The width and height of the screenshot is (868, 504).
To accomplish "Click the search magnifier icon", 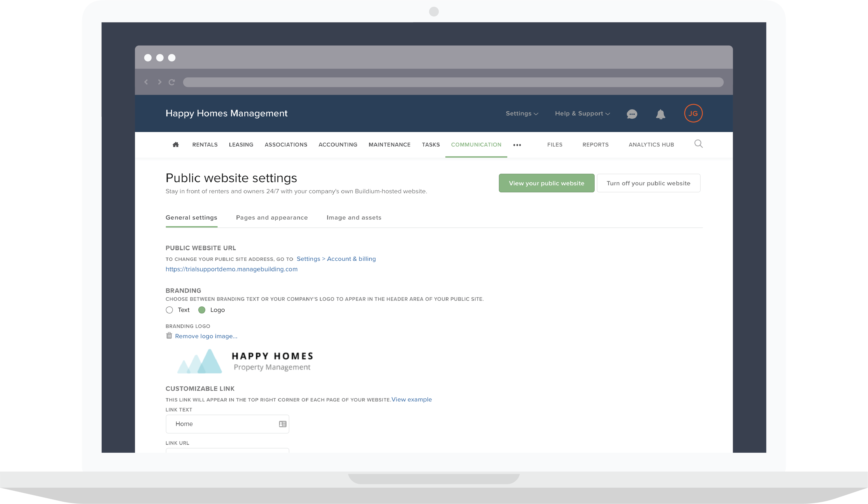I will pyautogui.click(x=698, y=144).
